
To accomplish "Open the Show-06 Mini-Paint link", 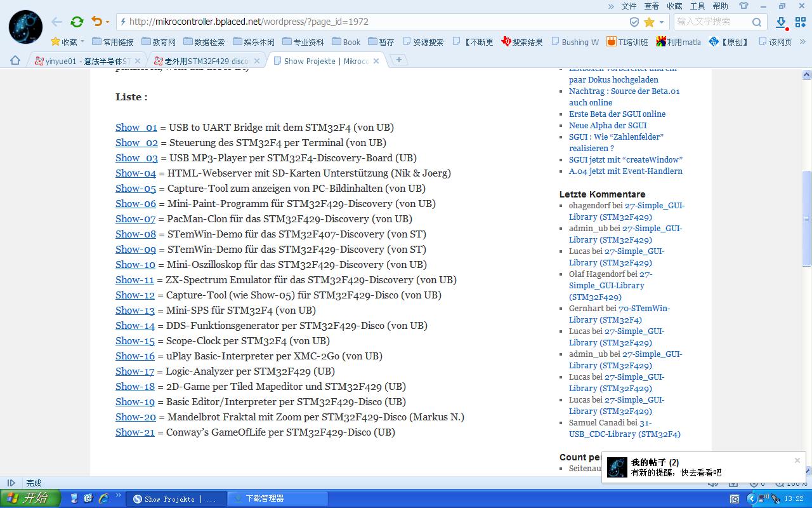I will [136, 203].
